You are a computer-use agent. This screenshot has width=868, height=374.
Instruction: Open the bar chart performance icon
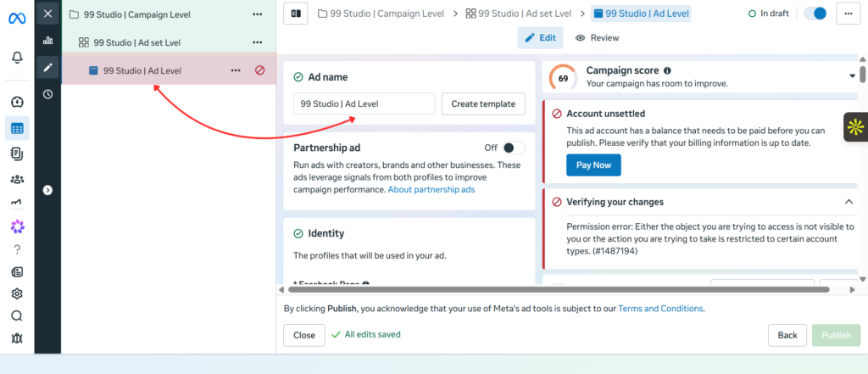[x=47, y=41]
